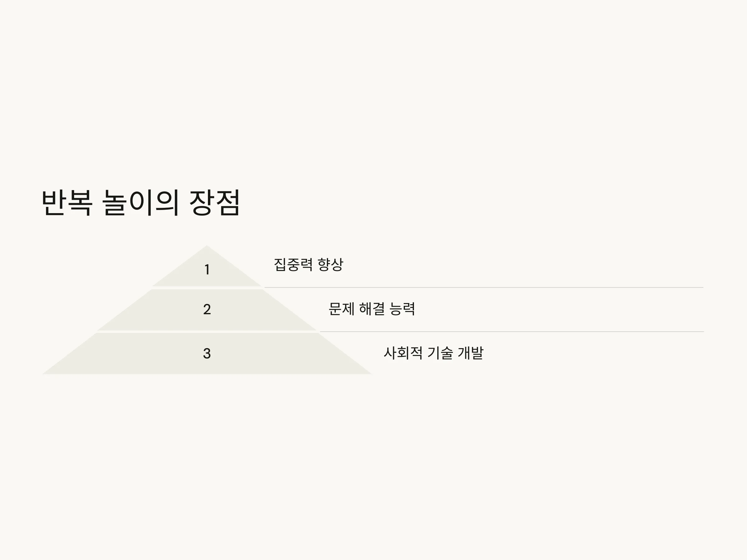Click the word "사회적" beside tier three
747x560 pixels.
click(403, 353)
